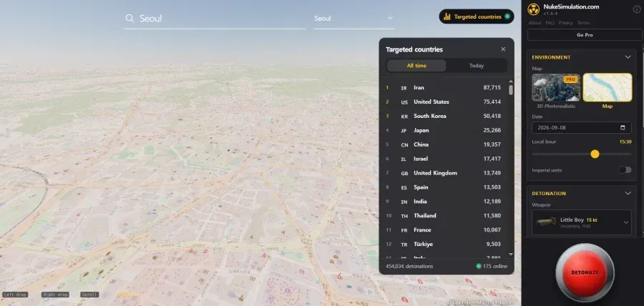The height and width of the screenshot is (306, 644).
Task: Click the Local hour slider handle
Action: pyautogui.click(x=595, y=154)
